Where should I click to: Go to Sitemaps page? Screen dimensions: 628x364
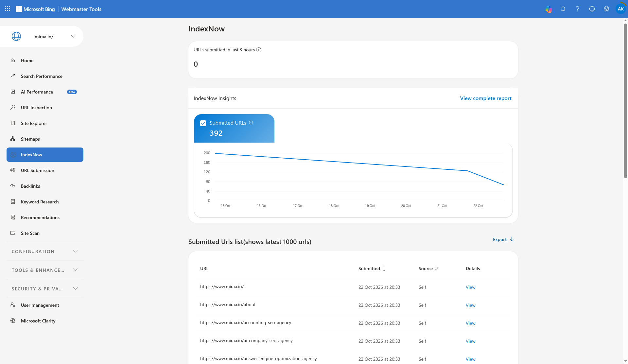click(x=45, y=139)
